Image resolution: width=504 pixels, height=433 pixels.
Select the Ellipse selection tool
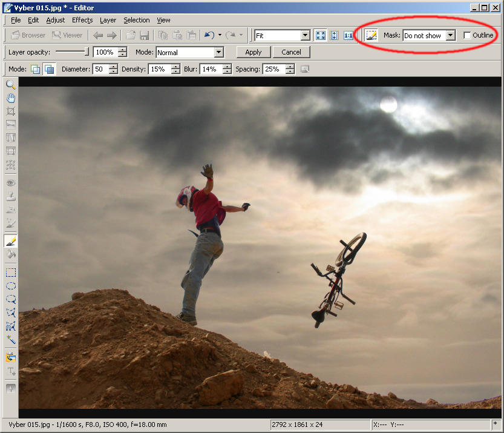pos(11,286)
